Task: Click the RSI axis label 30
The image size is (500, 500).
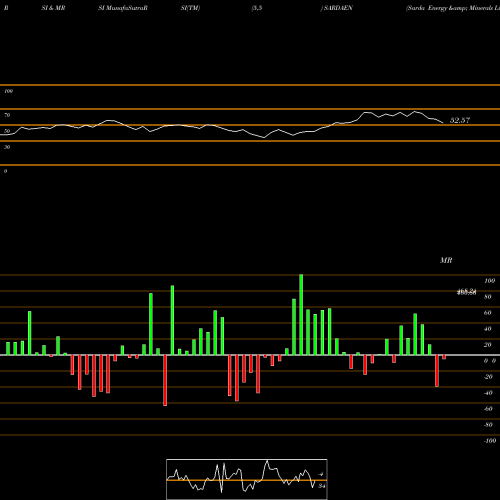Action: (x=7, y=147)
